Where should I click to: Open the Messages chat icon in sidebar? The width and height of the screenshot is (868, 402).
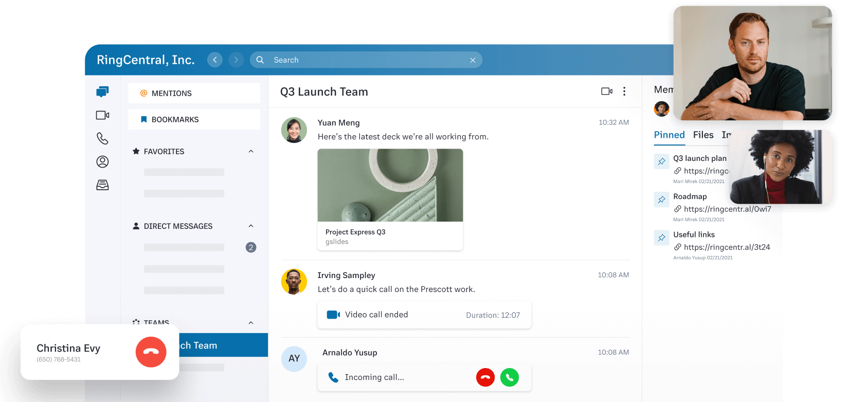click(102, 92)
